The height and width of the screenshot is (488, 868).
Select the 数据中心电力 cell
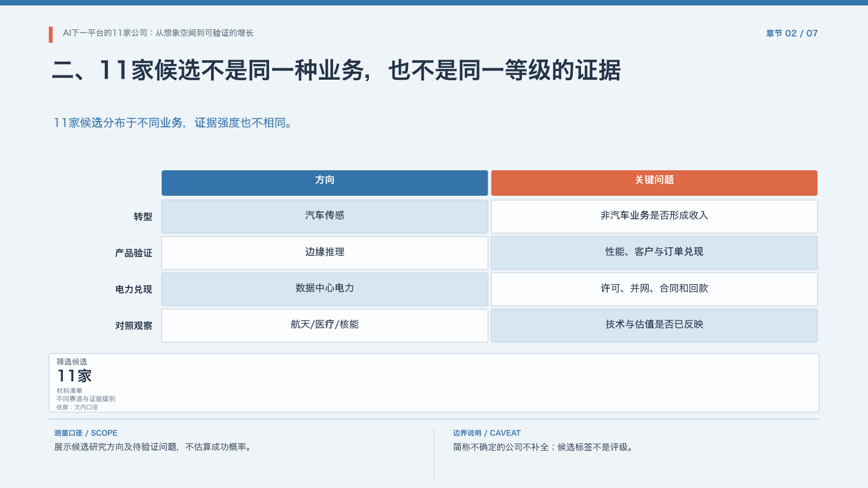pyautogui.click(x=324, y=289)
